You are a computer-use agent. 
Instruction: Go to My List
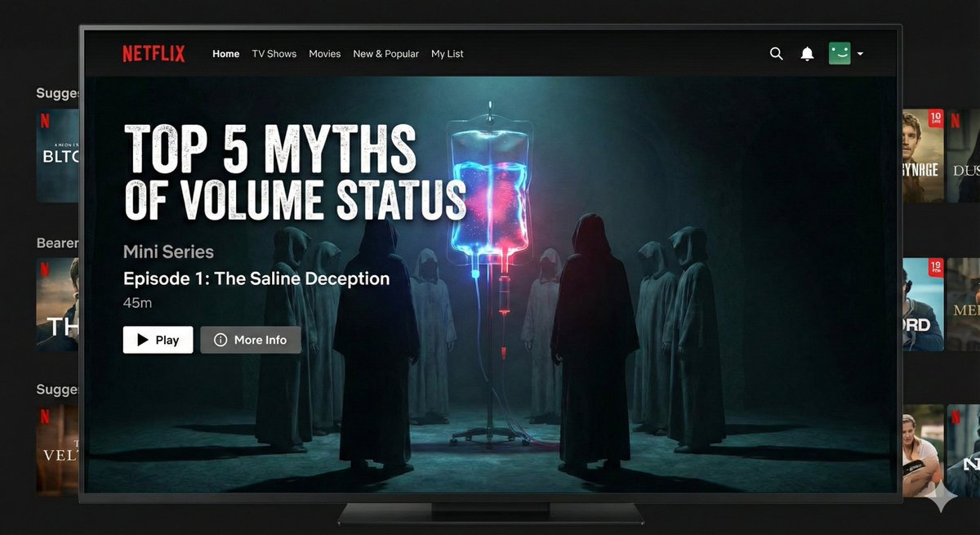tap(447, 53)
